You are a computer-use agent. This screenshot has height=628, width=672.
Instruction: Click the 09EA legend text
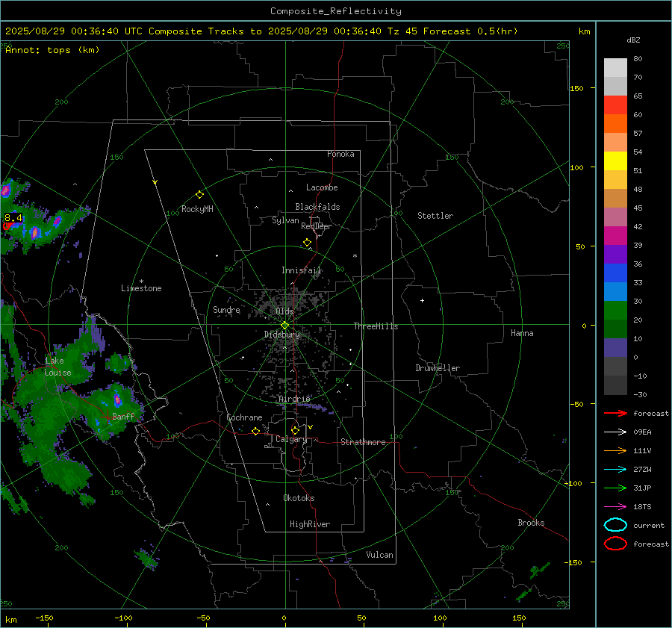[x=642, y=432]
